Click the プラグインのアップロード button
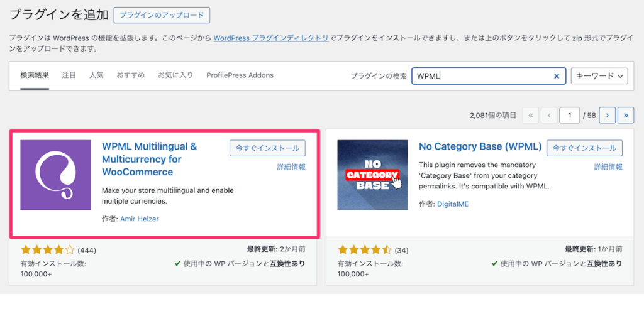The width and height of the screenshot is (644, 316). pyautogui.click(x=162, y=15)
